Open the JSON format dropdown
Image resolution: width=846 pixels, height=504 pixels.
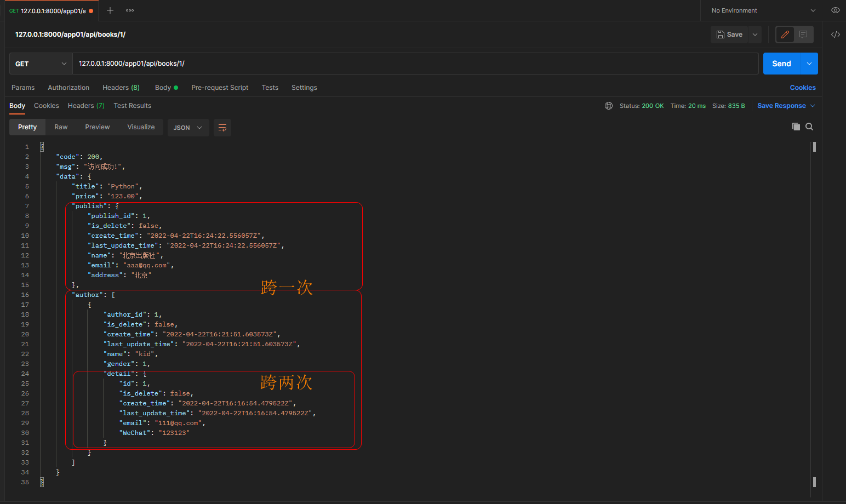point(188,128)
